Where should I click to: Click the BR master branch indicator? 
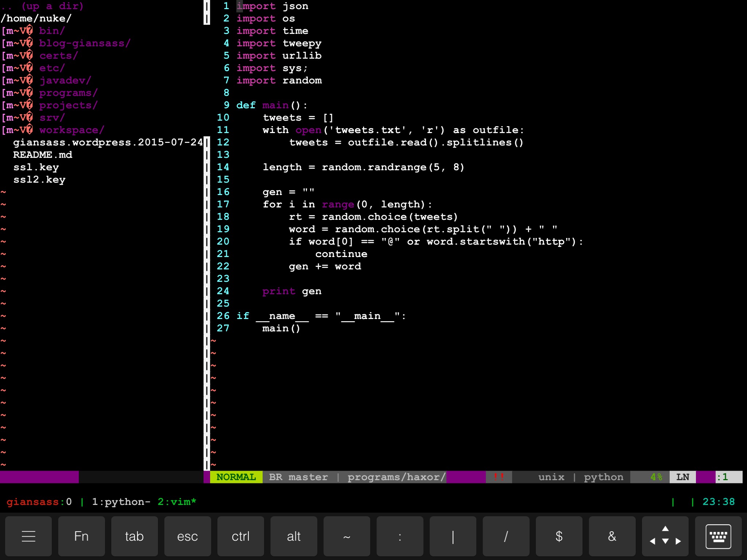298,477
